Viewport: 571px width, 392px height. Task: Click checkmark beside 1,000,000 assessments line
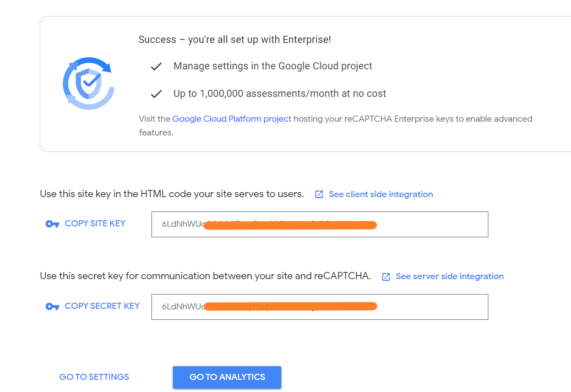156,94
